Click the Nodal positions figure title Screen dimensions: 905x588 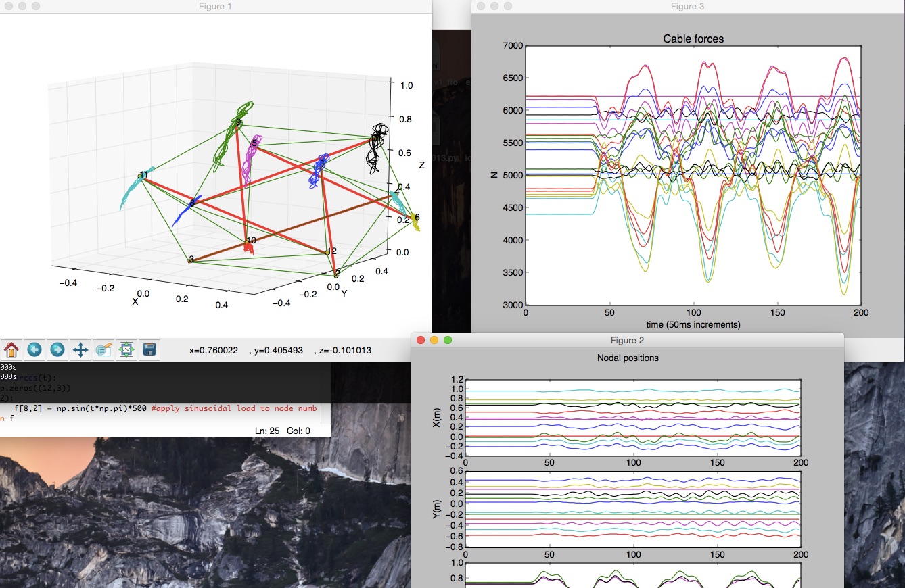[x=627, y=358]
